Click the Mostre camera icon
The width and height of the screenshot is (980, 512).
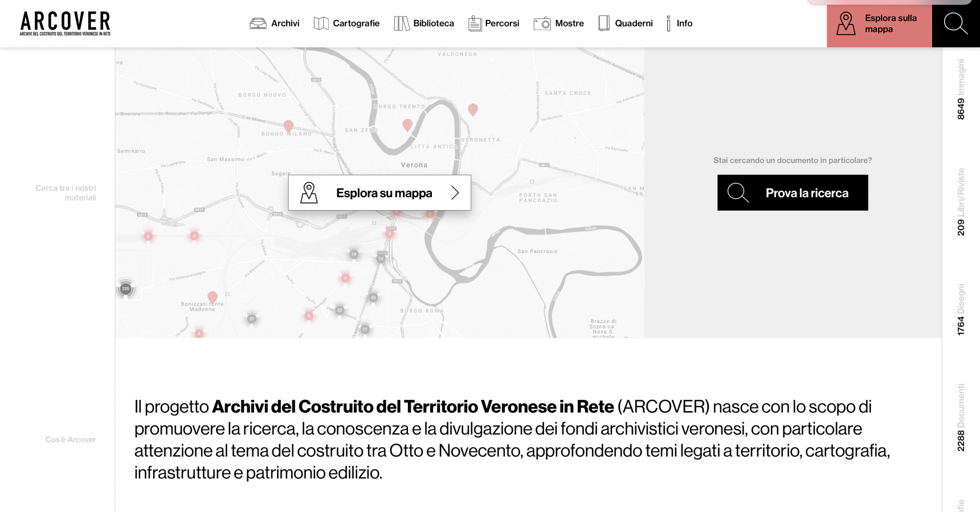pos(542,23)
